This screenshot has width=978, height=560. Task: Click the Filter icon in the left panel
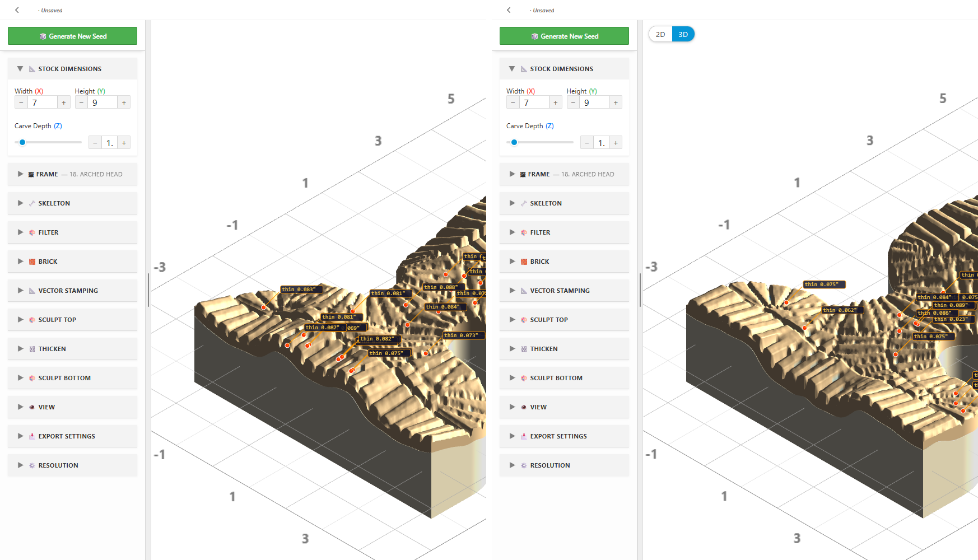32,232
